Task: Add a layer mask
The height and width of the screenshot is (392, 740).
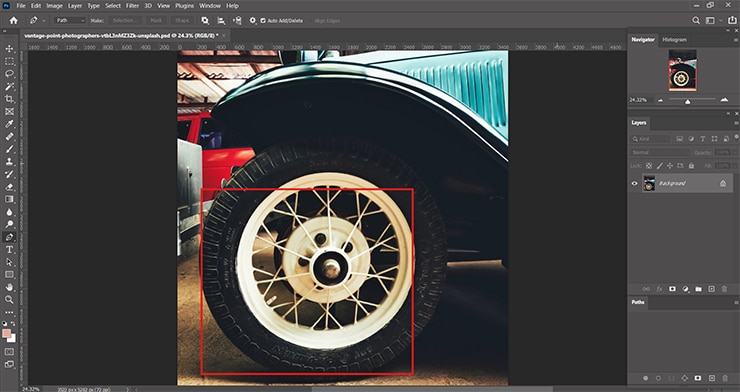Action: (673, 289)
